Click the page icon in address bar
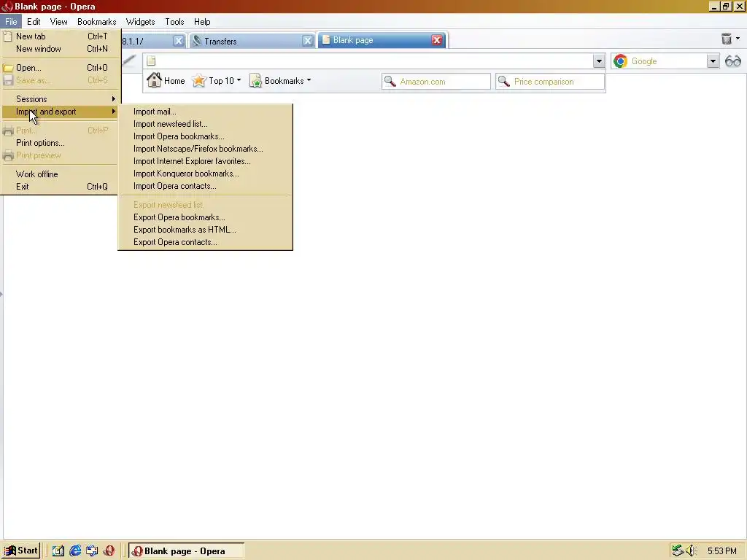 coord(151,61)
